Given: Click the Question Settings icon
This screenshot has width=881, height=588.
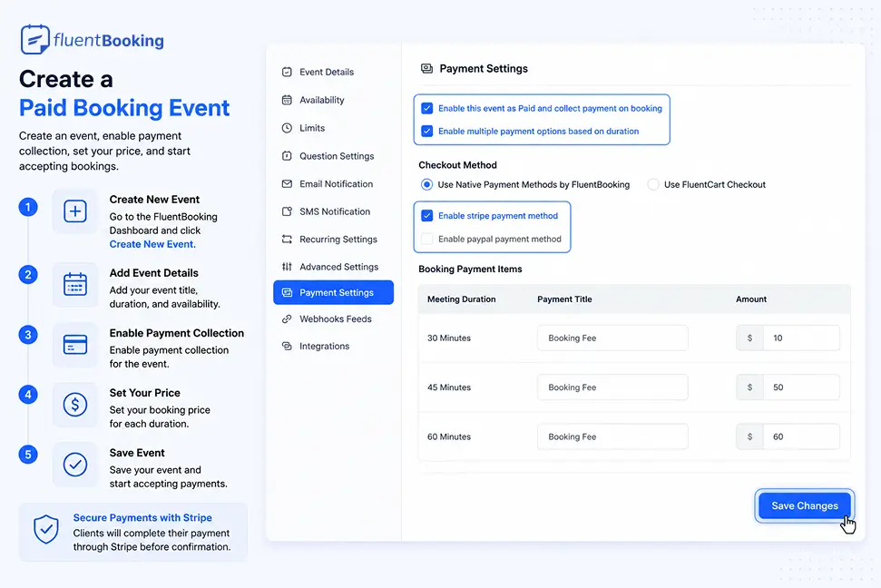Looking at the screenshot, I should 287,156.
